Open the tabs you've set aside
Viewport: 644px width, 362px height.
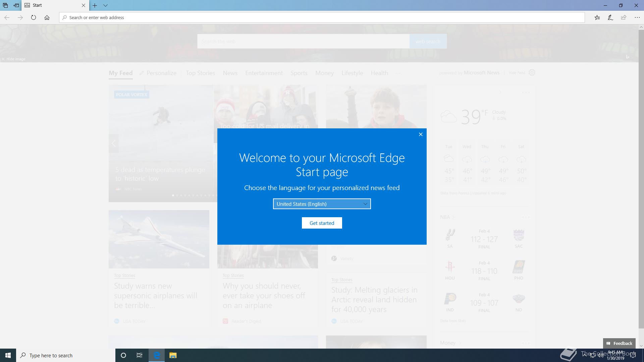[x=5, y=5]
